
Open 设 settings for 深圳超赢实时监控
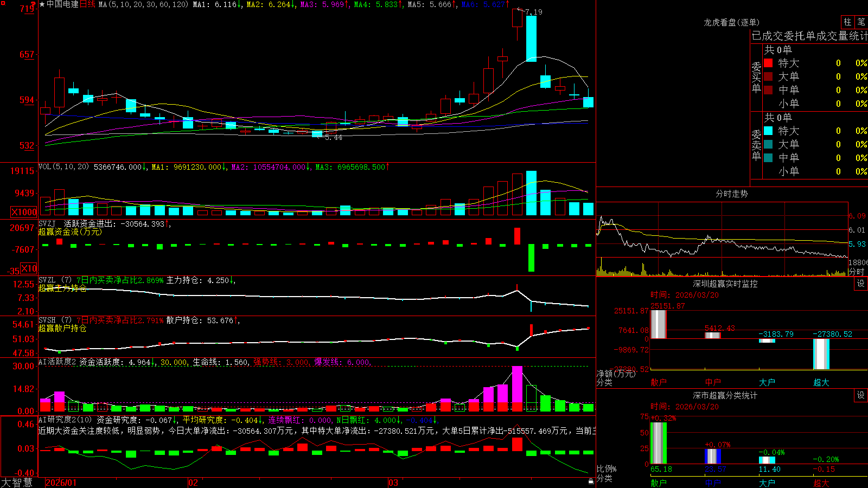pyautogui.click(x=861, y=284)
